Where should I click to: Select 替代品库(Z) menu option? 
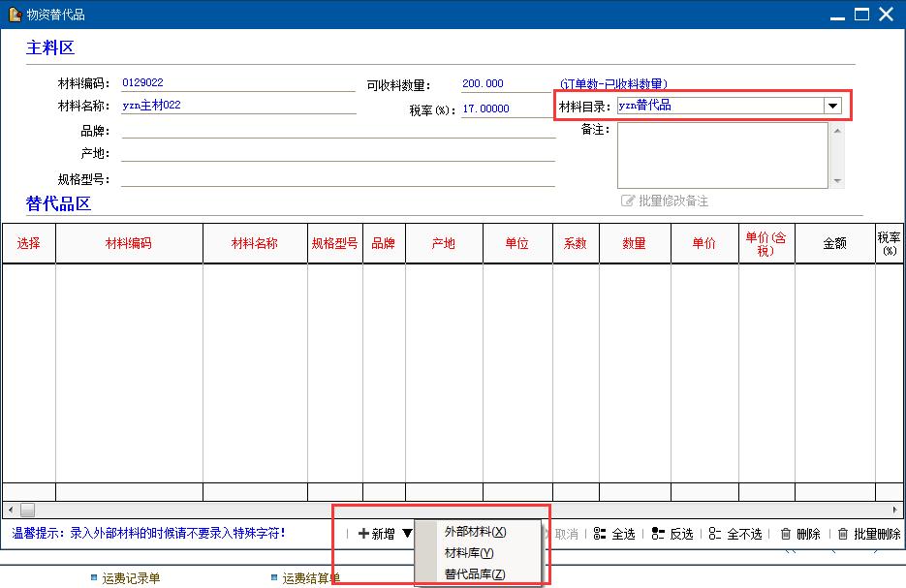475,574
